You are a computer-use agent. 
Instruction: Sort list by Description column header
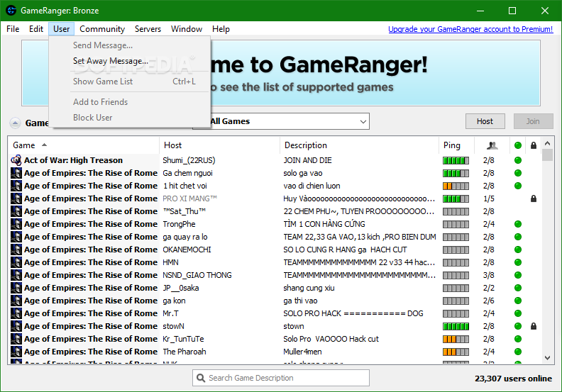point(359,145)
